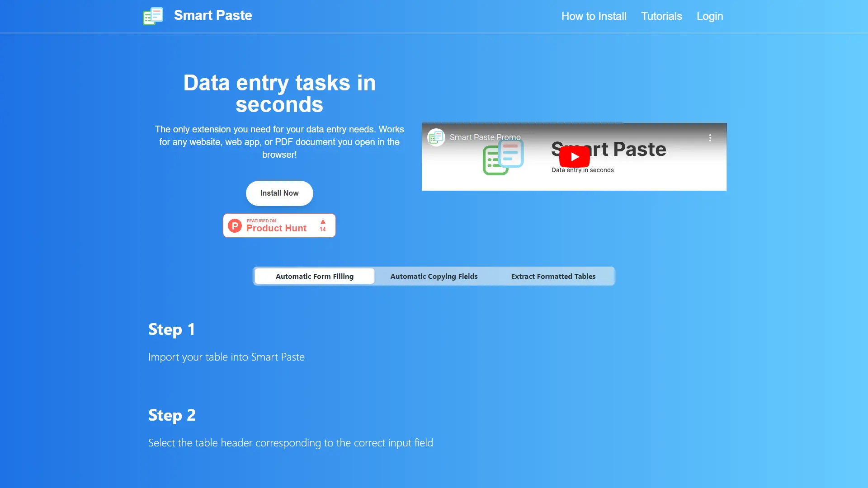The height and width of the screenshot is (488, 868).
Task: Select the Automatic Form Filling tab
Action: tap(314, 276)
